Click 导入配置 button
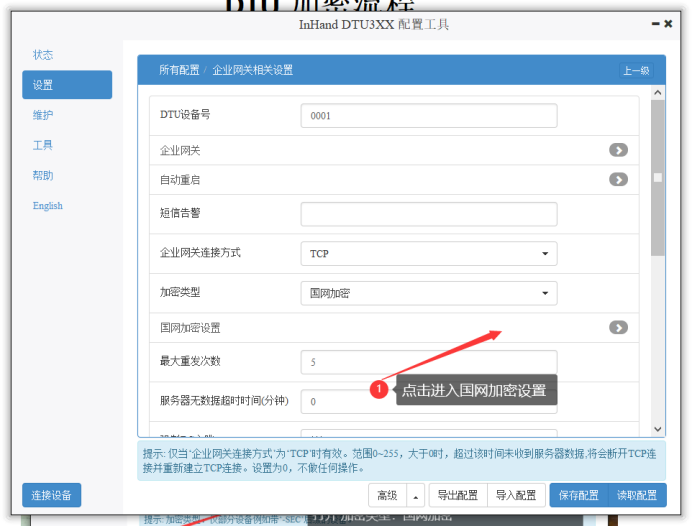The width and height of the screenshot is (692, 527). click(516, 495)
